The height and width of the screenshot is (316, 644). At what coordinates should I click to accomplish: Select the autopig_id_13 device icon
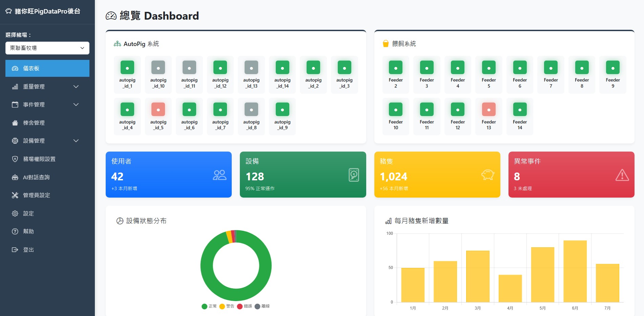pyautogui.click(x=251, y=68)
